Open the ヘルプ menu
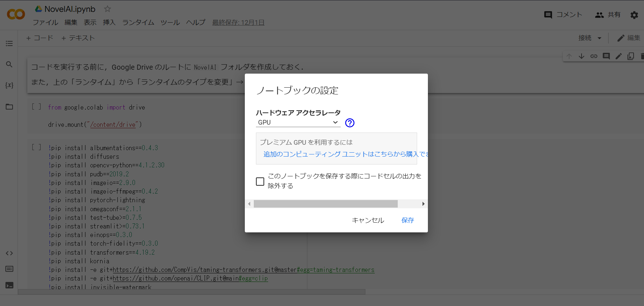The image size is (644, 306). [x=196, y=22]
